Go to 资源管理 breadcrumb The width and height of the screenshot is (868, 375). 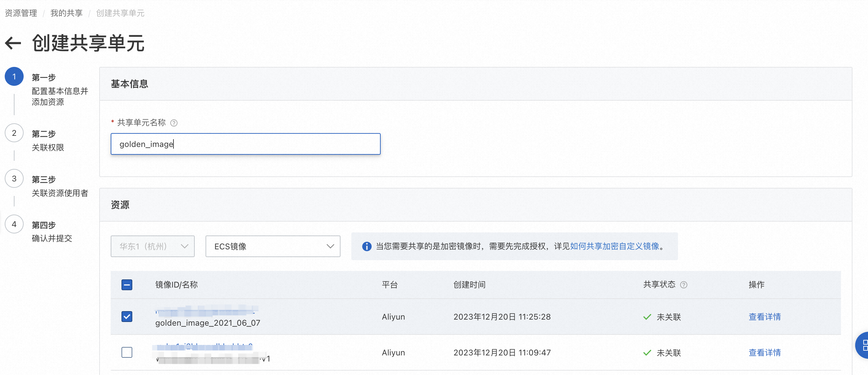coord(21,13)
